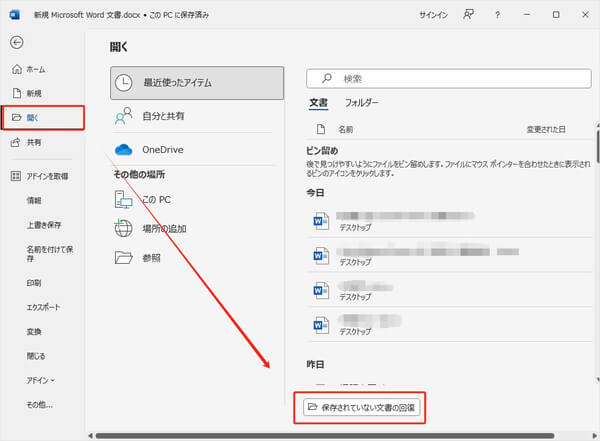Image resolution: width=600 pixels, height=441 pixels.
Task: Click the 昨日 section heading
Action: point(315,364)
